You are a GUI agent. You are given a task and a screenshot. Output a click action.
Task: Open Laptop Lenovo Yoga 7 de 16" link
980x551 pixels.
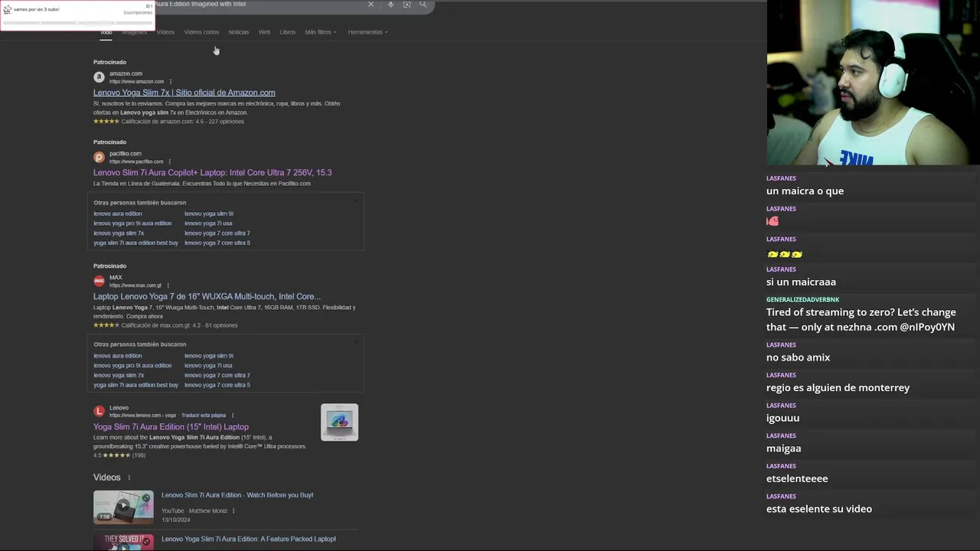click(x=207, y=296)
